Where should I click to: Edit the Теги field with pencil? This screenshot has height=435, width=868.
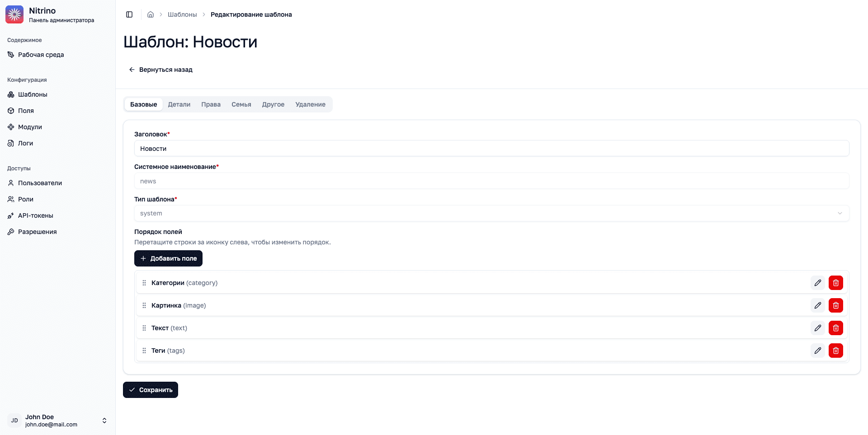click(x=818, y=351)
